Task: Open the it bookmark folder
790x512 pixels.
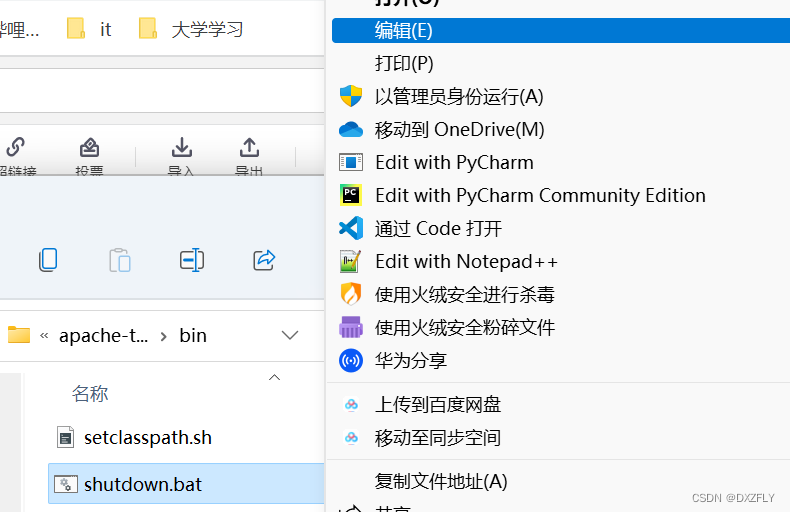Action: click(89, 29)
